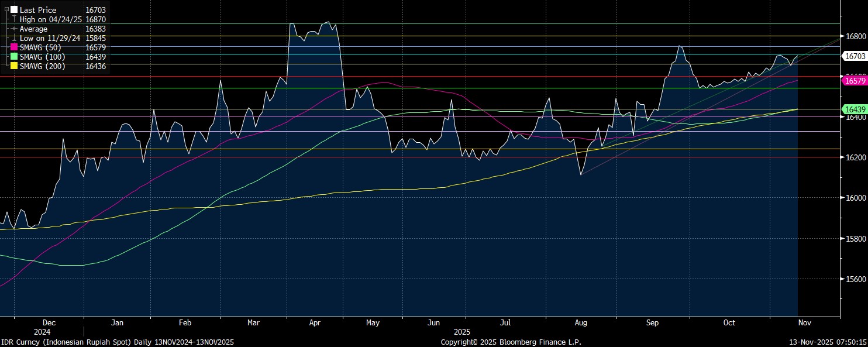The height and width of the screenshot is (347, 868).
Task: Click the magenta 16579 axis price tag
Action: (853, 81)
